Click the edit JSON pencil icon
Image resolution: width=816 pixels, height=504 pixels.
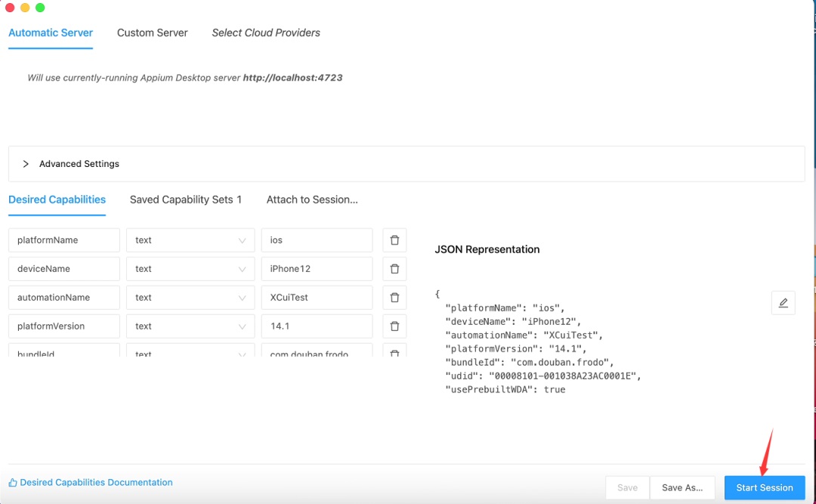click(x=783, y=303)
